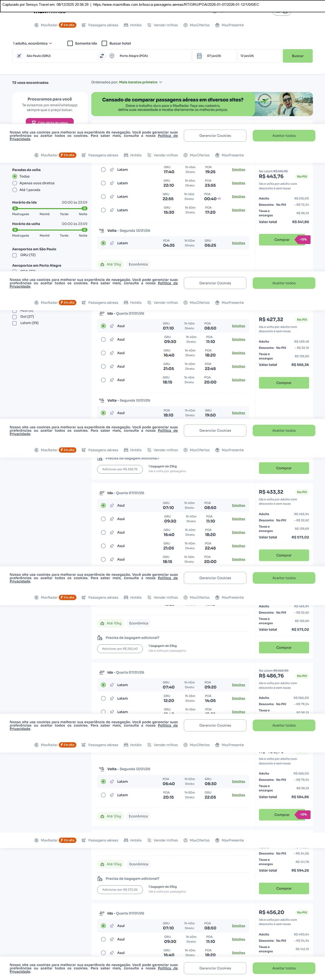Select the Latam 12:20 departure flight
325x980 pixels.
tap(103, 698)
